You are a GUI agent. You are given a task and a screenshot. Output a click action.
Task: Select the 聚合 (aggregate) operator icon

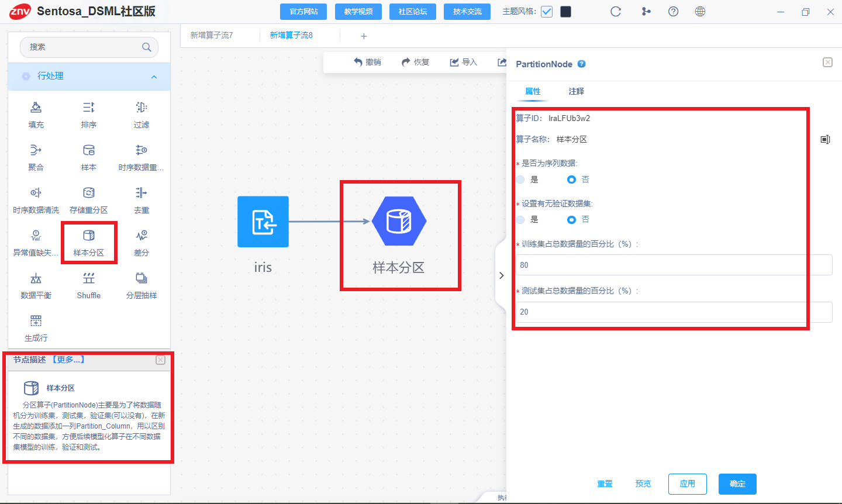(36, 150)
